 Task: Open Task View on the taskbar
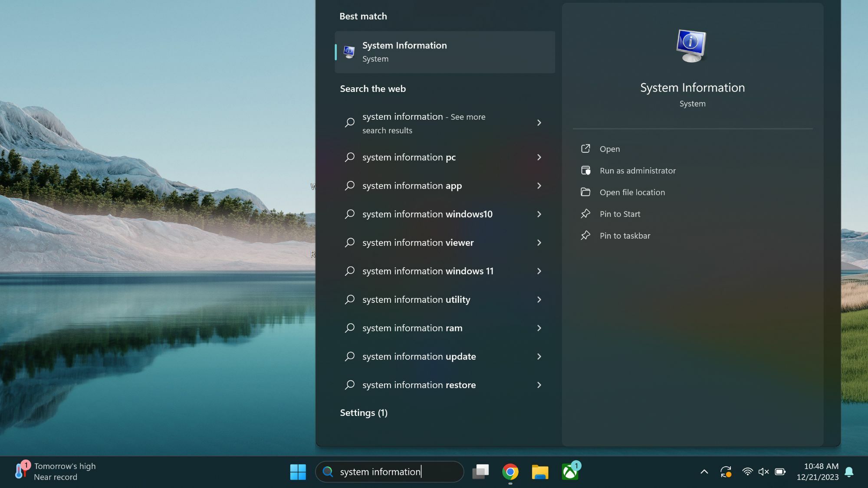[x=480, y=472]
